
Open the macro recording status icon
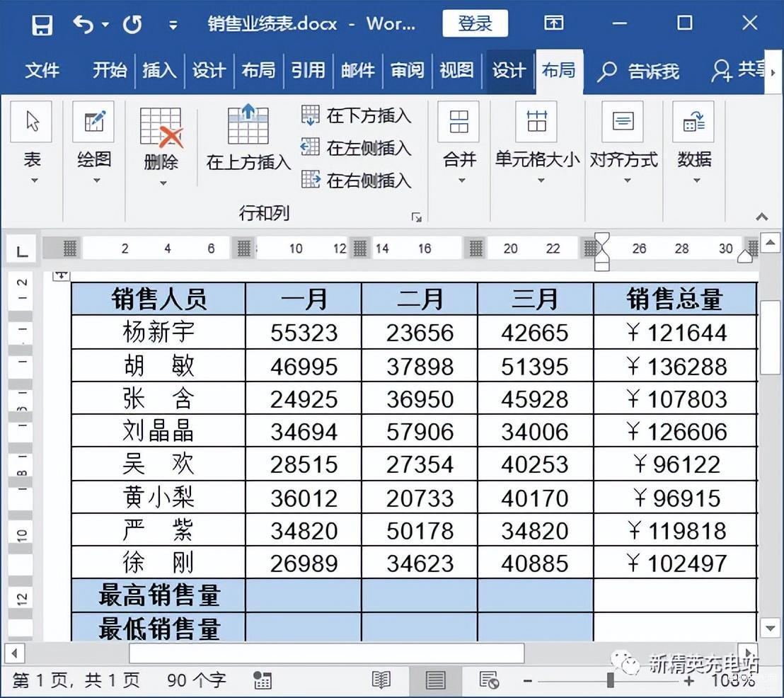[x=262, y=680]
